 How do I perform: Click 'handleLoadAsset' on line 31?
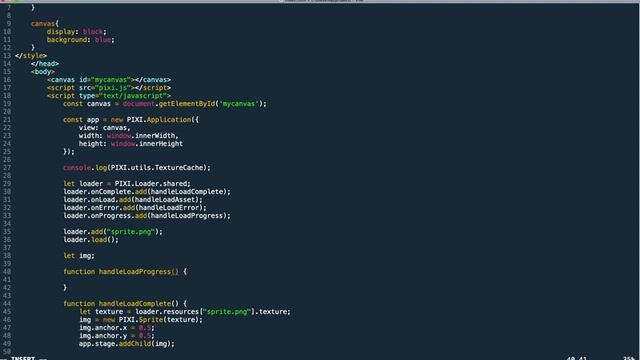(165, 200)
